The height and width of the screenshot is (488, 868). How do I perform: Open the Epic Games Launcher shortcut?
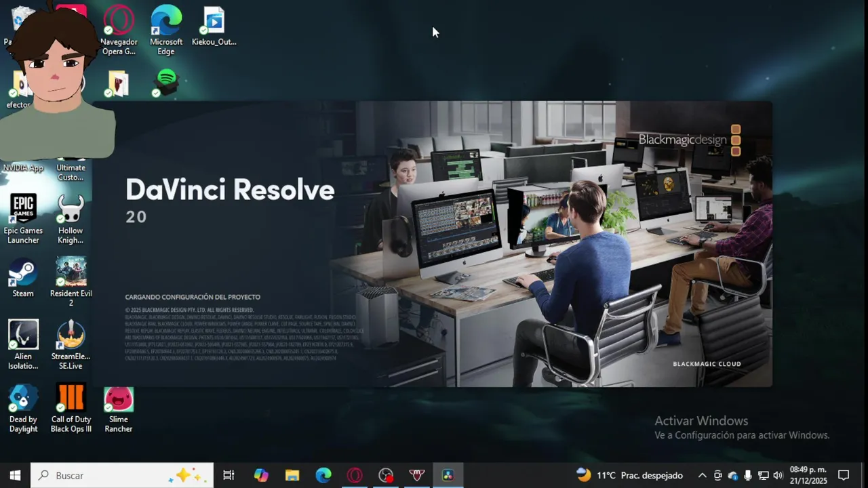pyautogui.click(x=23, y=219)
